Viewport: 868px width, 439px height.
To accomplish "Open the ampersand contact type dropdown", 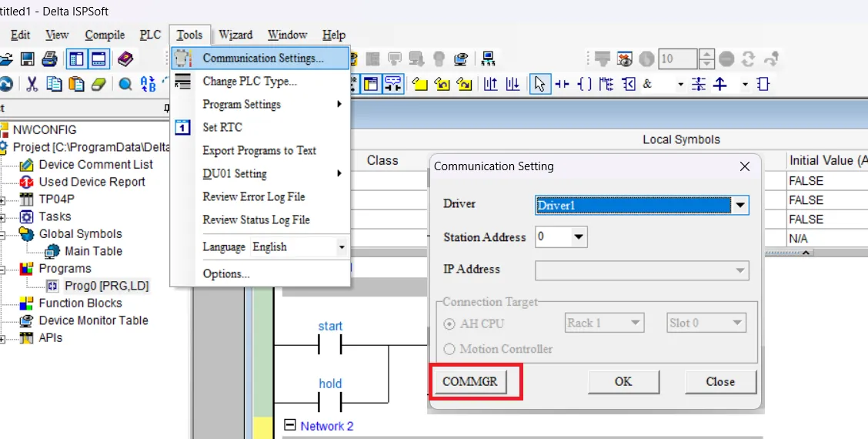I will pyautogui.click(x=681, y=84).
